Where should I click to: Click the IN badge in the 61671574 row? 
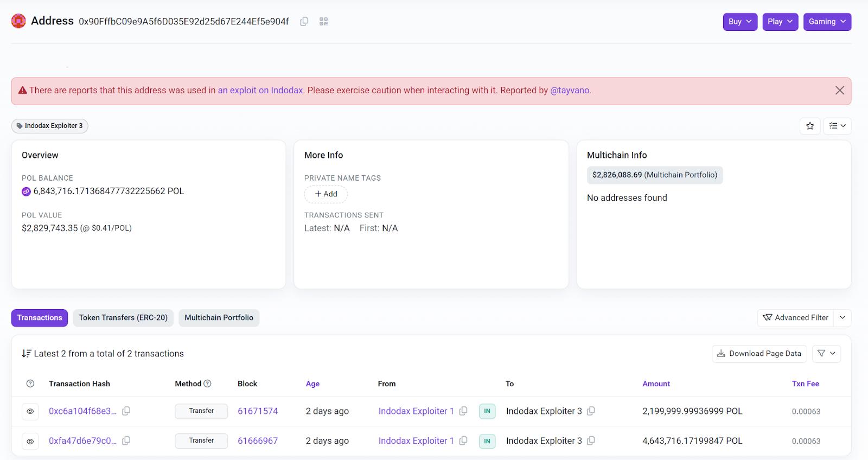pyautogui.click(x=487, y=411)
